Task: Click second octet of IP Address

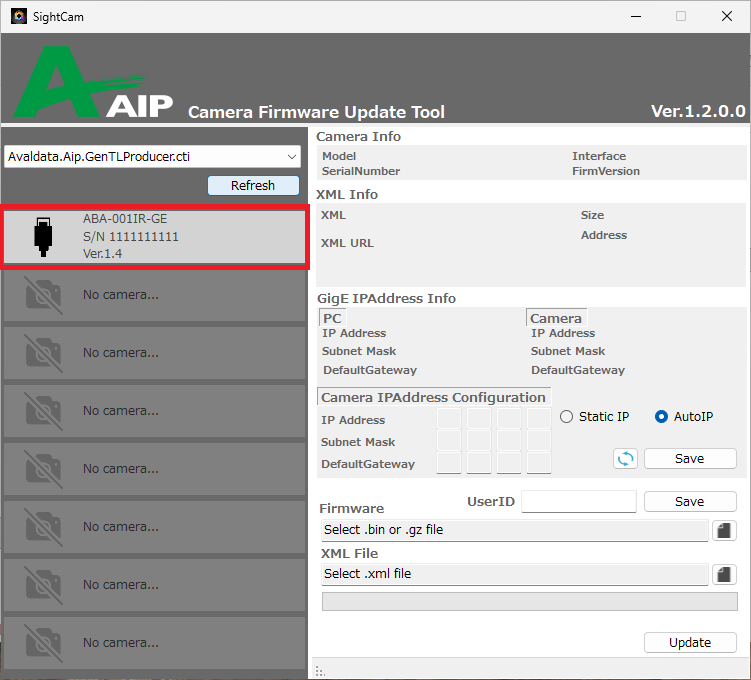Action: click(479, 419)
